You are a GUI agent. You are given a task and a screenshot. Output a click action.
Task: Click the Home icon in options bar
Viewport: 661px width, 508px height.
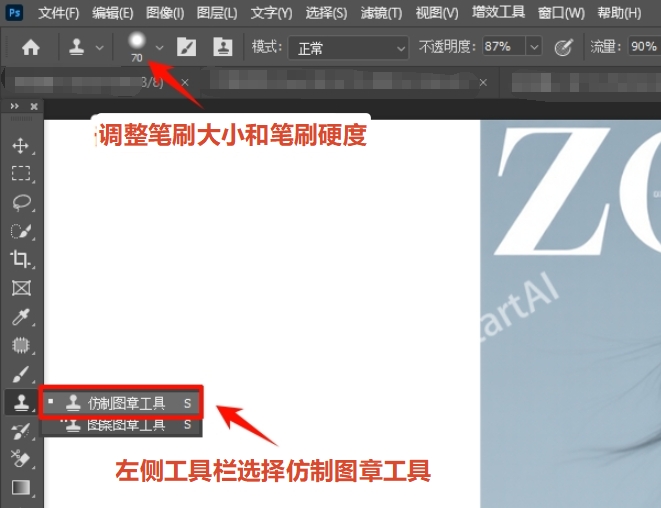pos(31,47)
